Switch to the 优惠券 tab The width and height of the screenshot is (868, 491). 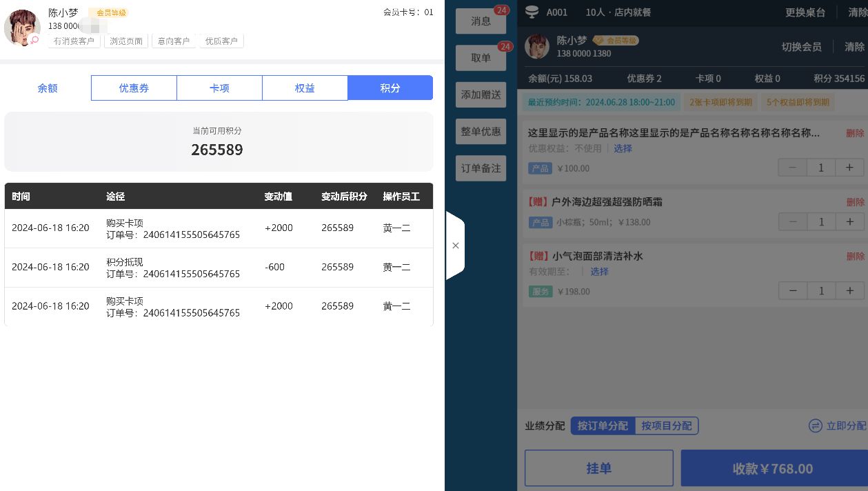click(134, 88)
